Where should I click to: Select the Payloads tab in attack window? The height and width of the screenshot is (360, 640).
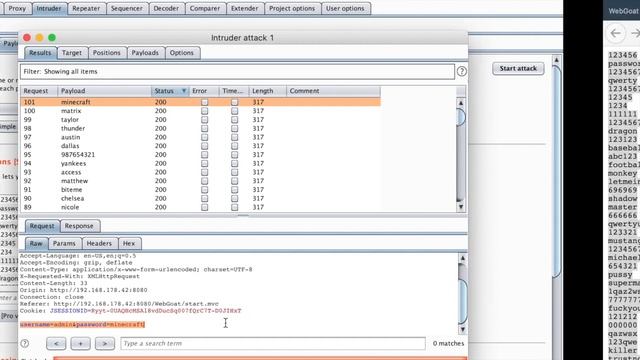coord(145,53)
